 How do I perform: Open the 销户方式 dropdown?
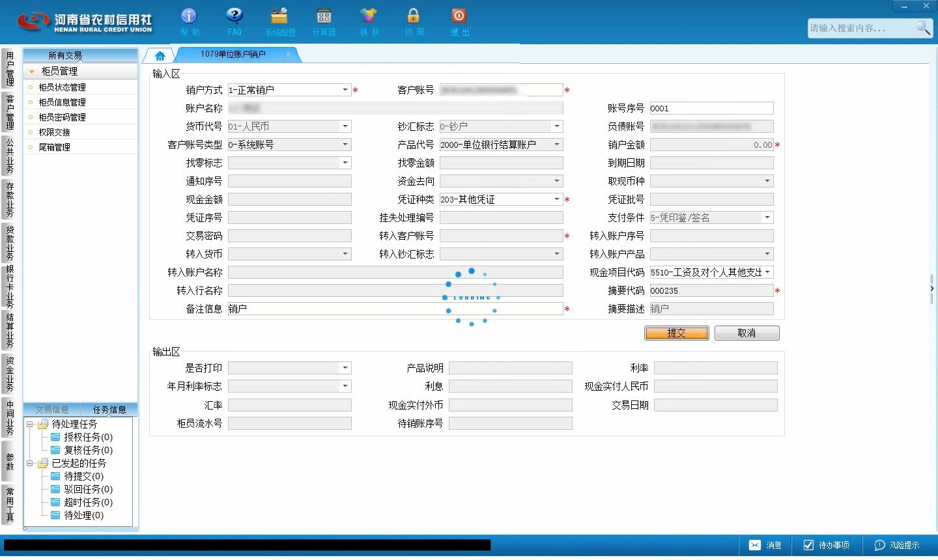345,90
